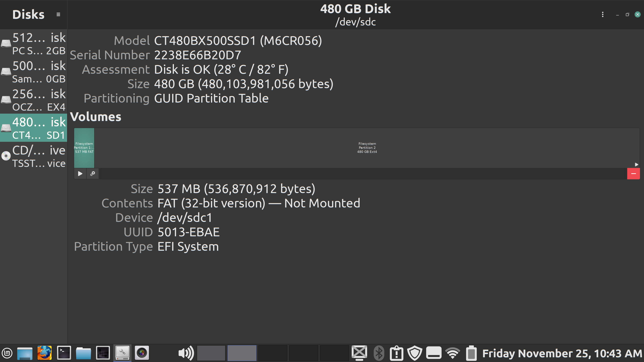Select the 500 GB Samsung disk
Image resolution: width=644 pixels, height=362 pixels.
click(x=34, y=72)
